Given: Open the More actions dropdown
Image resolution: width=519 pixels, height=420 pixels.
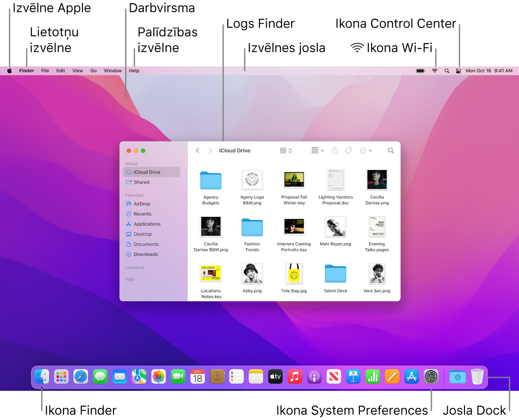Looking at the screenshot, I should tap(366, 151).
